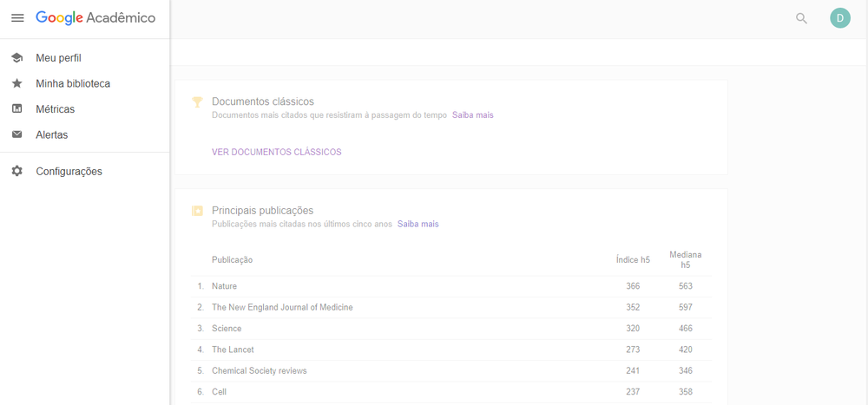Viewport: 868px width, 405px height.
Task: Click the Alertas envelope icon
Action: (17, 134)
